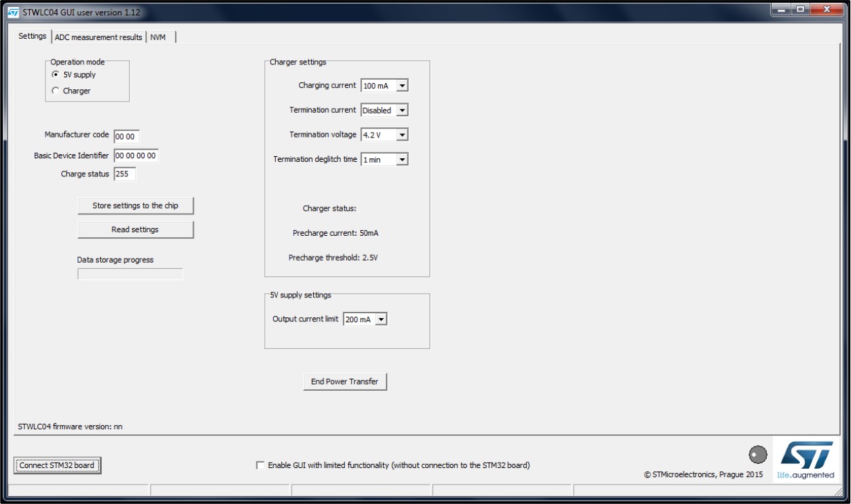Click the Data storage progress bar
This screenshot has height=504, width=851.
pos(130,274)
